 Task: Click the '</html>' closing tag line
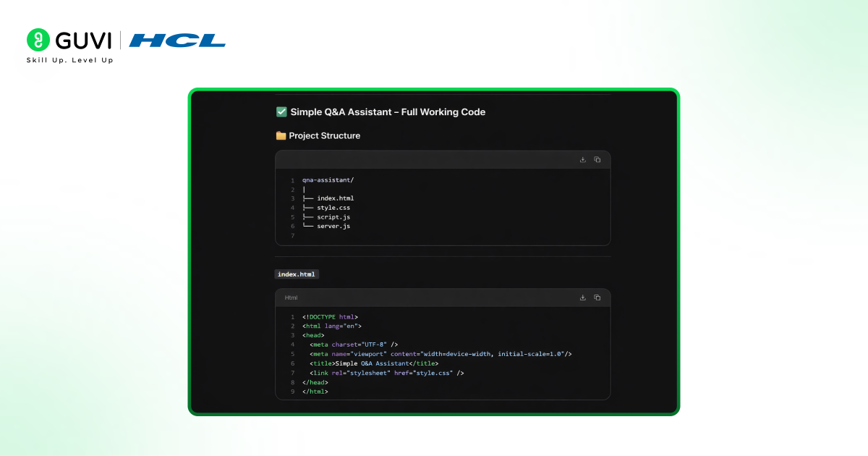[x=315, y=392]
